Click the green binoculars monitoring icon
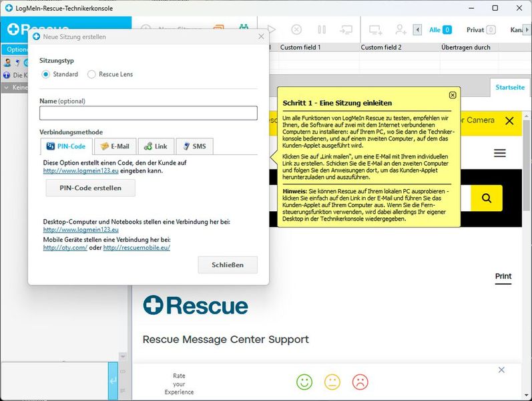The width and height of the screenshot is (532, 401). pyautogui.click(x=244, y=26)
